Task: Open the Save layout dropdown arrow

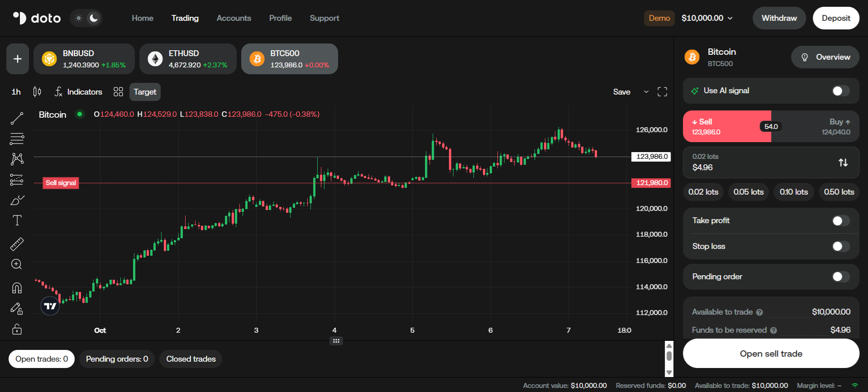Action: [x=646, y=92]
